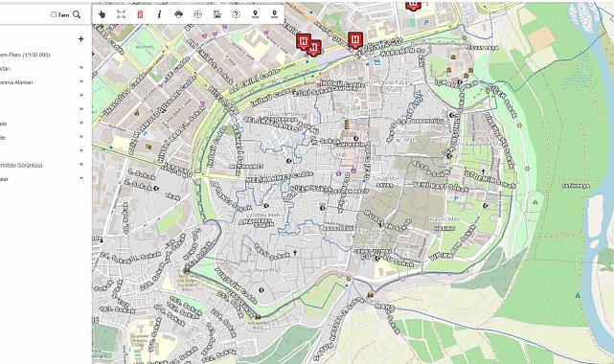Click the leftmost red H hospital marker
Screen dimensions: 614x364
point(303,41)
